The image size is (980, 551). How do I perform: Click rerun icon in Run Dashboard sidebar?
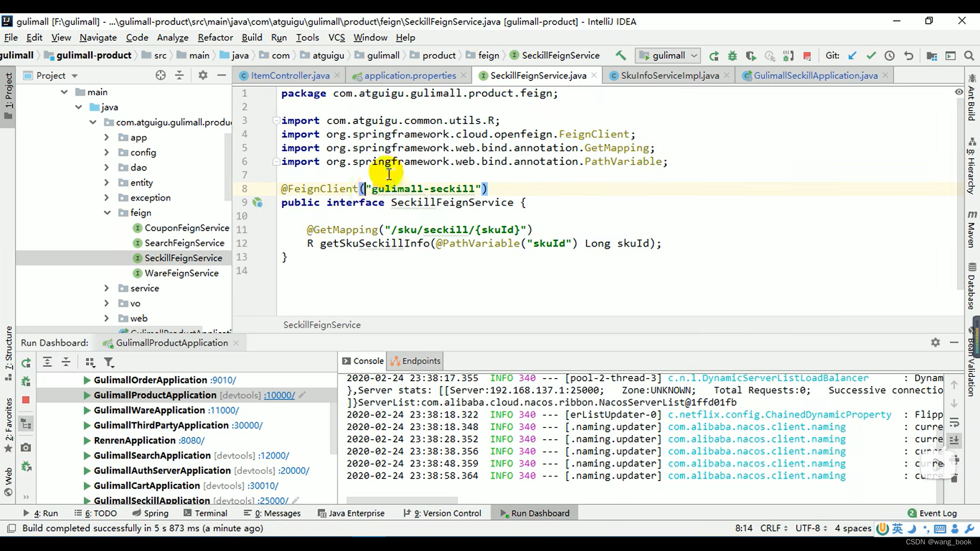26,363
